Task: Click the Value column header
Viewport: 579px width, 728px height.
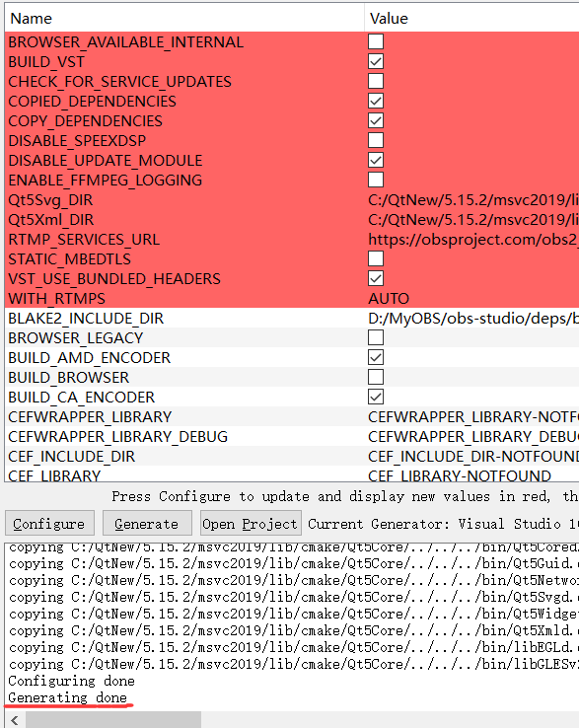Action: tap(471, 18)
